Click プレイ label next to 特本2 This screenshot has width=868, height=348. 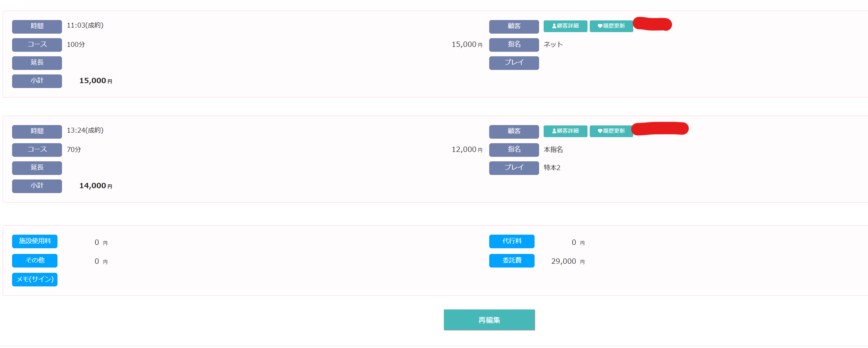coord(514,168)
